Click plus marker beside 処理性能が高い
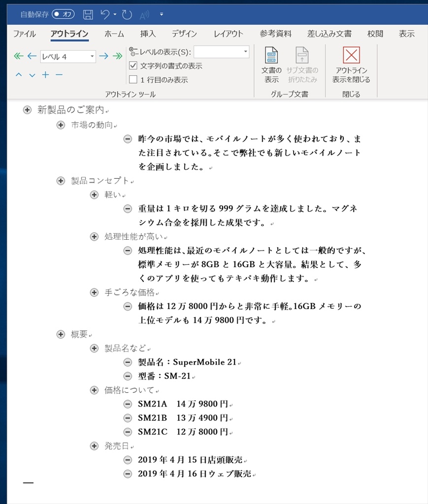 point(94,237)
